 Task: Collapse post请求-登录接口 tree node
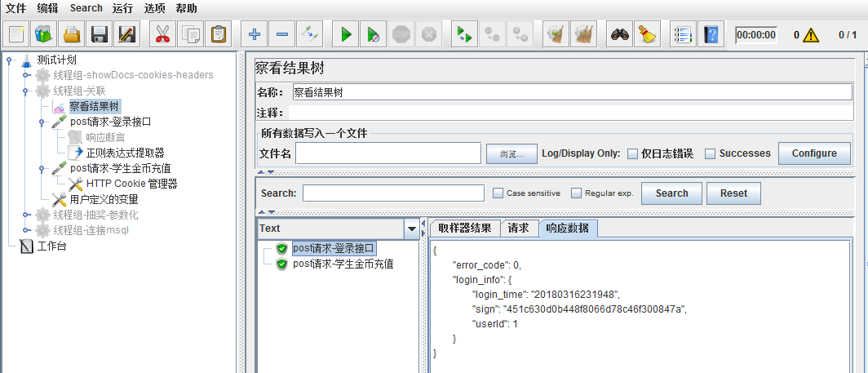tap(42, 122)
